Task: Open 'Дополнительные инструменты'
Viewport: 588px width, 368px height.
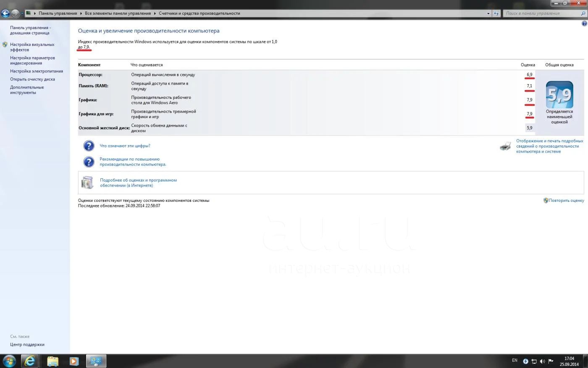Action: (x=27, y=90)
